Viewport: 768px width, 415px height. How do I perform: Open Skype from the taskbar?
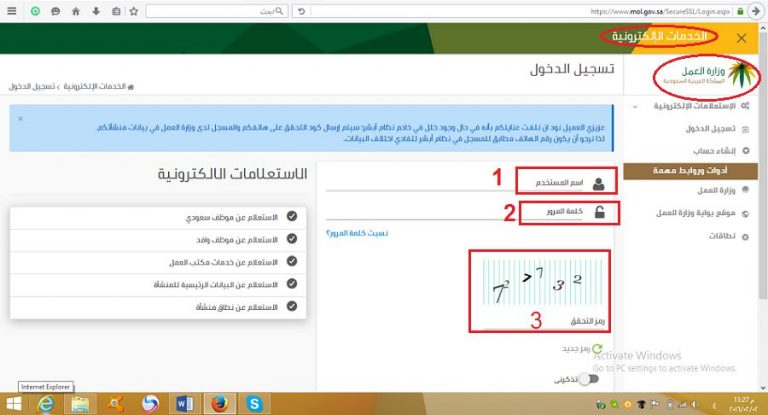[255, 404]
